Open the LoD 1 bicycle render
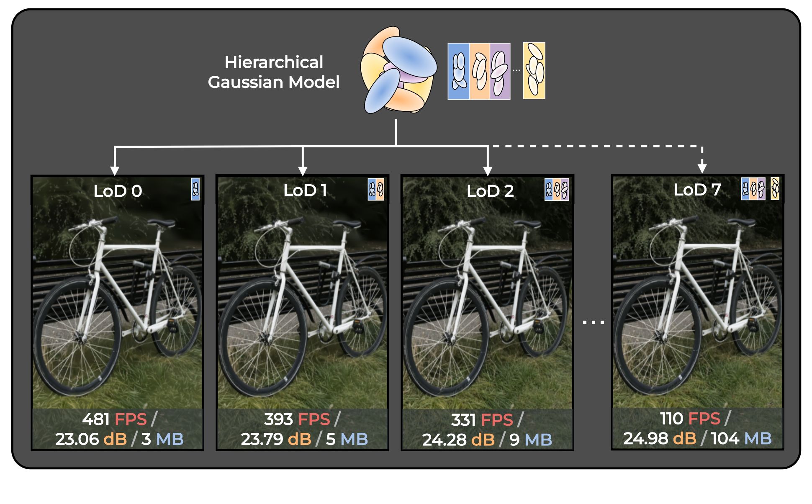Image resolution: width=812 pixels, height=504 pixels. click(302, 313)
